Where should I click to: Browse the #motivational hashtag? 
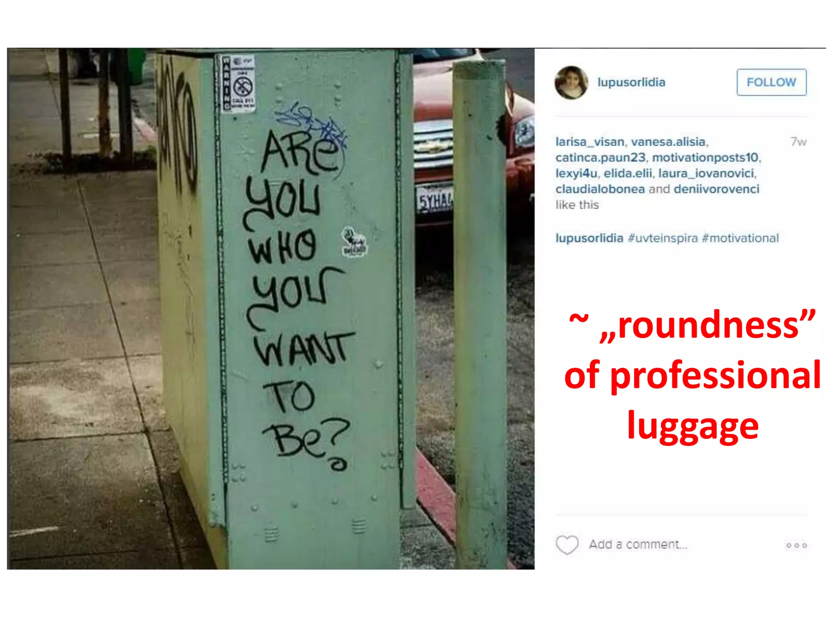click(740, 238)
